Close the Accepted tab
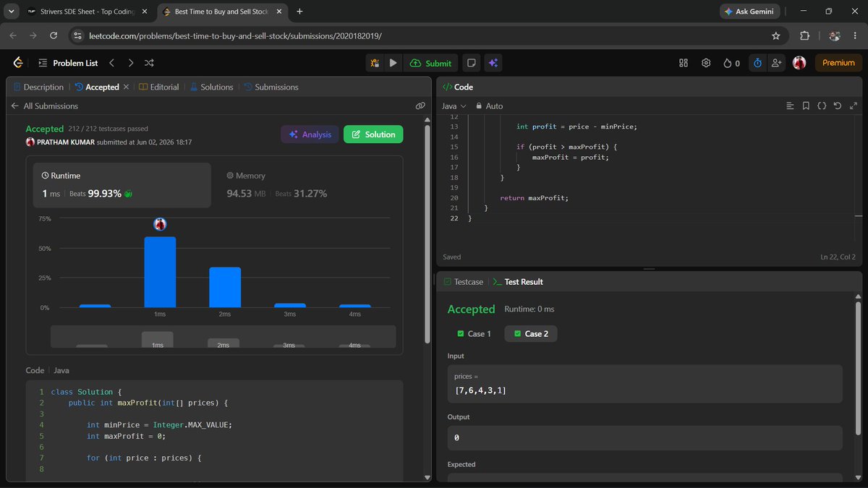Image resolution: width=868 pixels, height=488 pixels. (x=126, y=87)
